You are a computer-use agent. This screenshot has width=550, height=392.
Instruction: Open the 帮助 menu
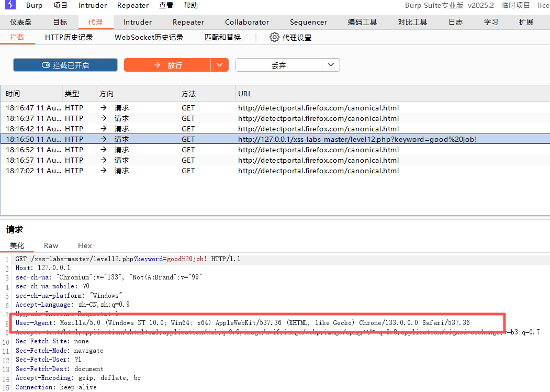pyautogui.click(x=190, y=5)
